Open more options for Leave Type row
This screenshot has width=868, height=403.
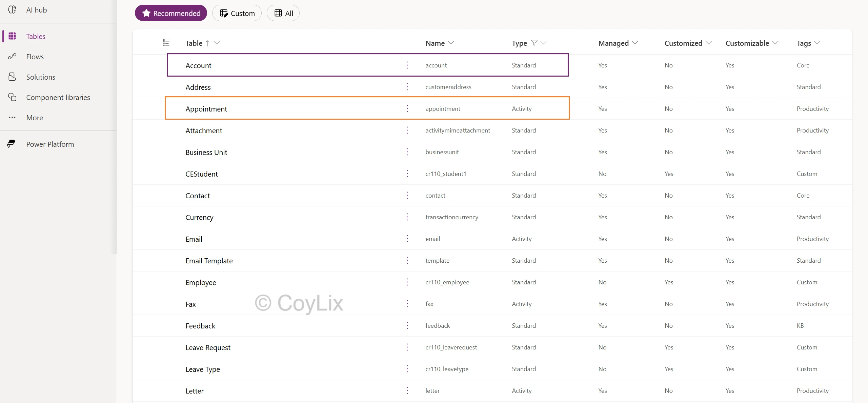click(x=407, y=369)
